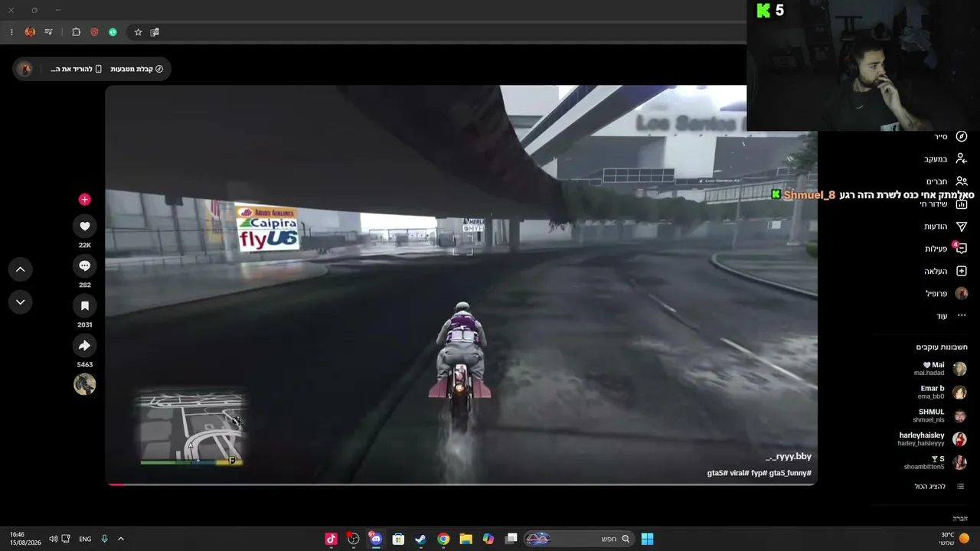The height and width of the screenshot is (551, 980).
Task: Pause the GTA motorcycle video
Action: tap(461, 285)
